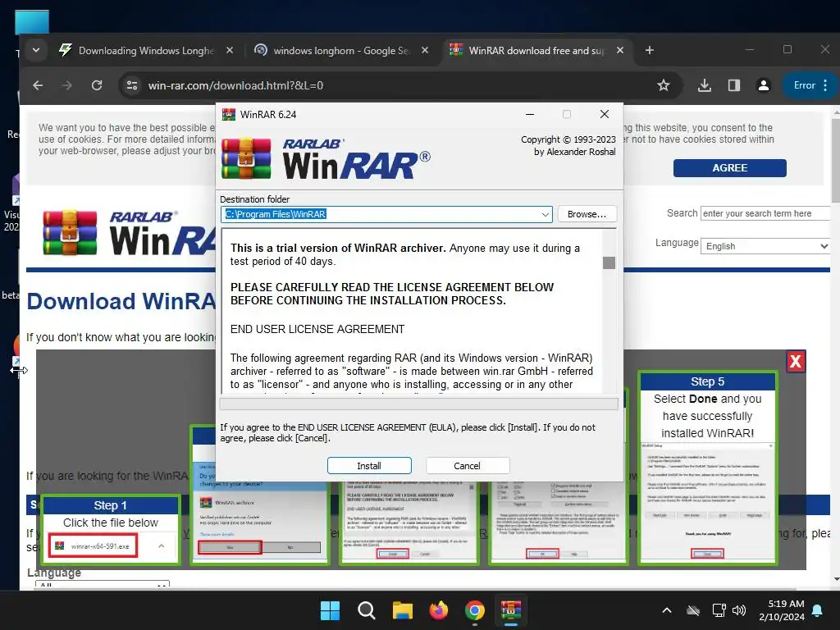
Task: Open the Browse... folder picker
Action: pos(587,214)
